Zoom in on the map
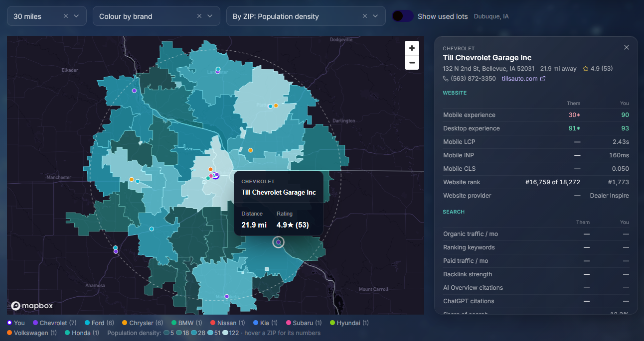The height and width of the screenshot is (341, 644). click(x=412, y=48)
